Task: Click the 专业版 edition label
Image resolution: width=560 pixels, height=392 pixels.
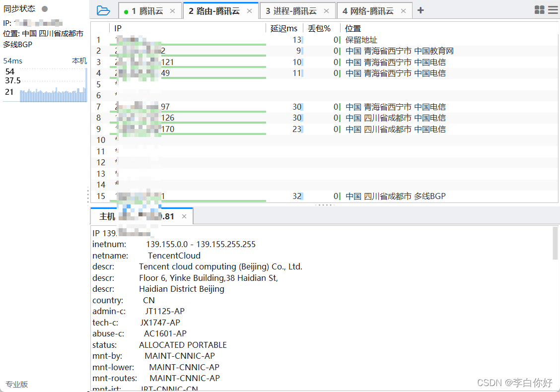Action: tap(17, 384)
